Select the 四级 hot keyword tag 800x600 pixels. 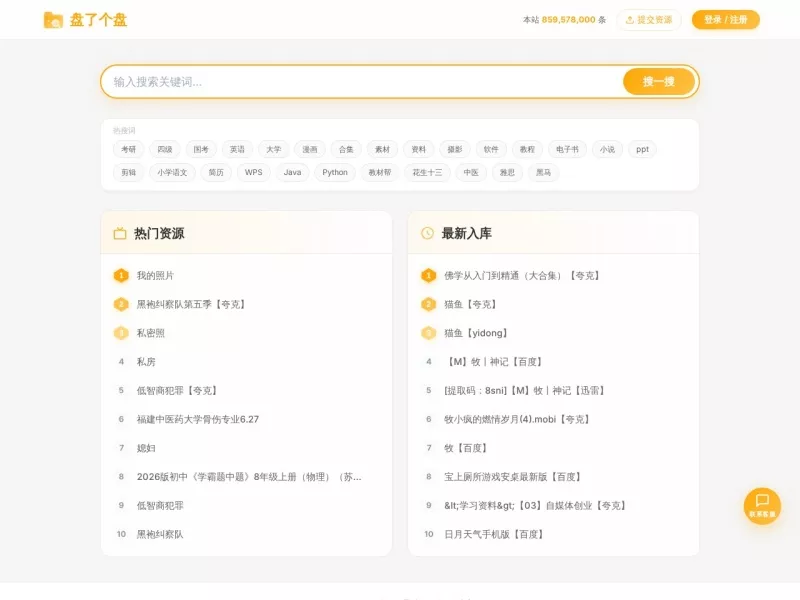pos(165,149)
